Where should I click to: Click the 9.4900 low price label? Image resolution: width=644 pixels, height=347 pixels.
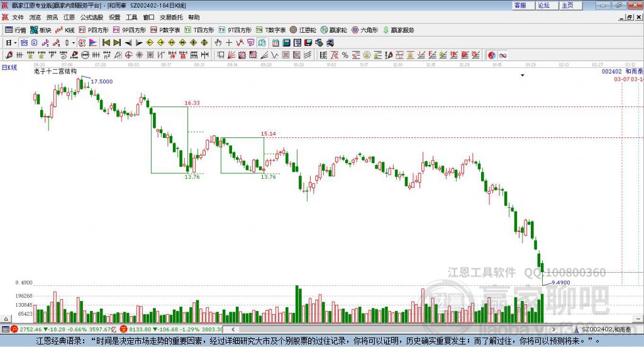point(560,283)
